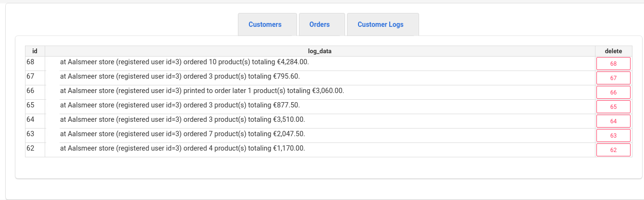644x200 pixels.
Task: Click the log_data column header
Action: coord(320,51)
